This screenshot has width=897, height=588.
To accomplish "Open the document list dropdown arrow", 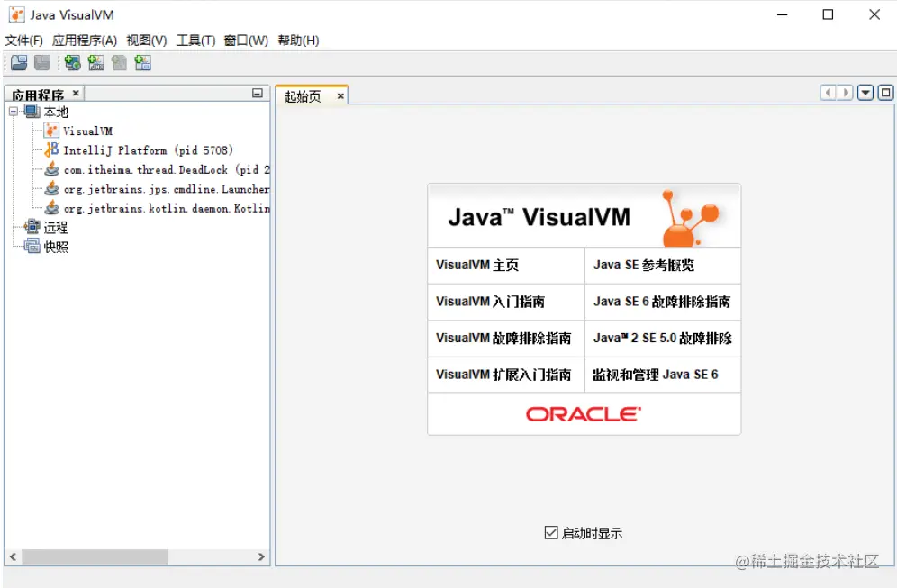I will pyautogui.click(x=865, y=92).
